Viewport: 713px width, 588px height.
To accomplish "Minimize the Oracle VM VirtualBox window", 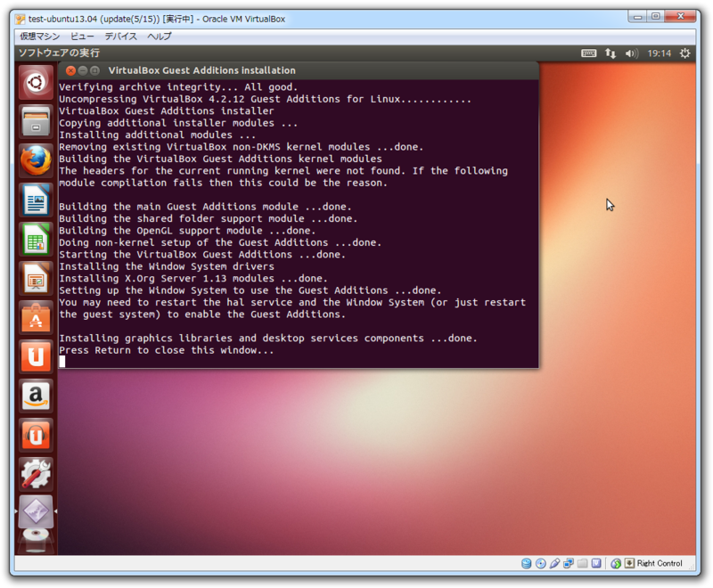I will coord(638,16).
